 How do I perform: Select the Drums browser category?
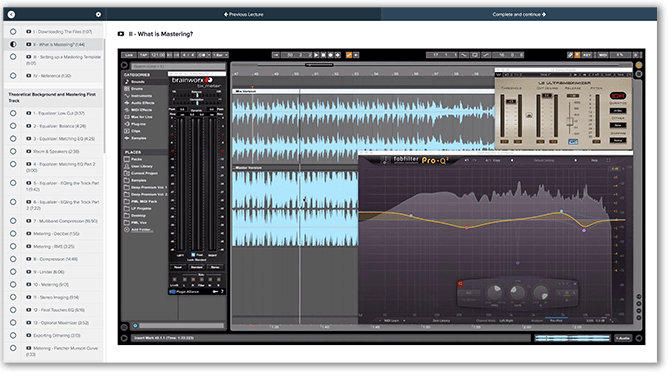pyautogui.click(x=137, y=89)
